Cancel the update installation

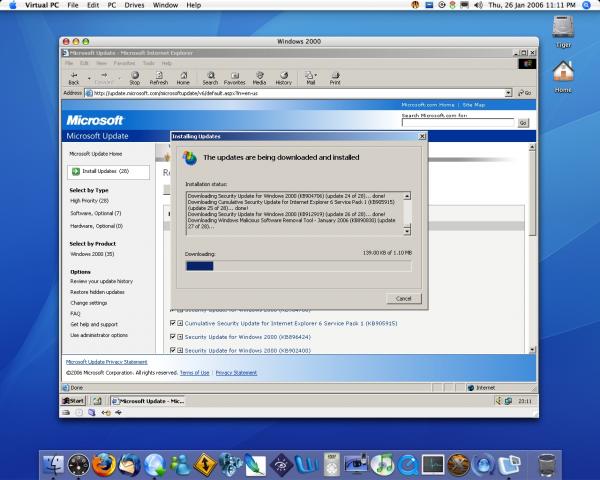tap(404, 298)
